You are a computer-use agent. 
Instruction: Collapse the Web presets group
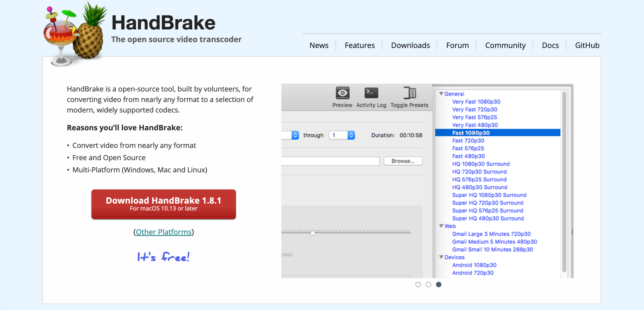tap(441, 226)
